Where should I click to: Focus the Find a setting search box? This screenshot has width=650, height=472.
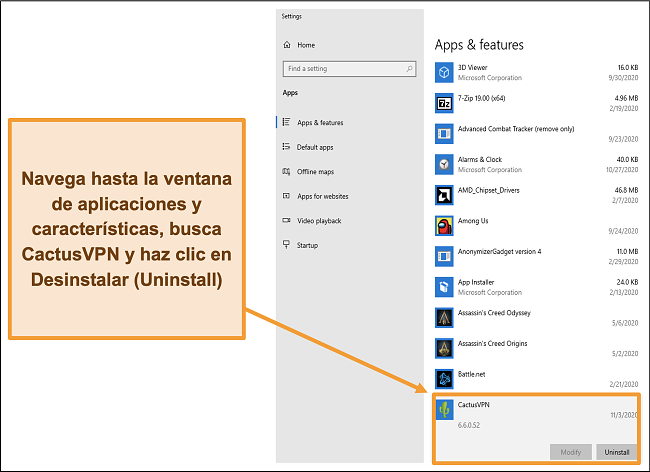349,69
